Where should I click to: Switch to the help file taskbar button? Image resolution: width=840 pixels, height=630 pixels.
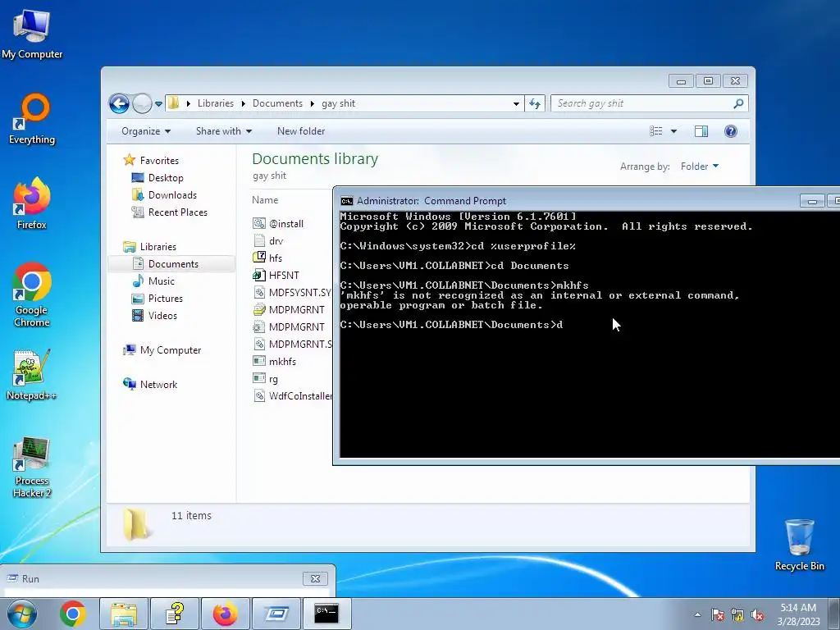tap(175, 614)
